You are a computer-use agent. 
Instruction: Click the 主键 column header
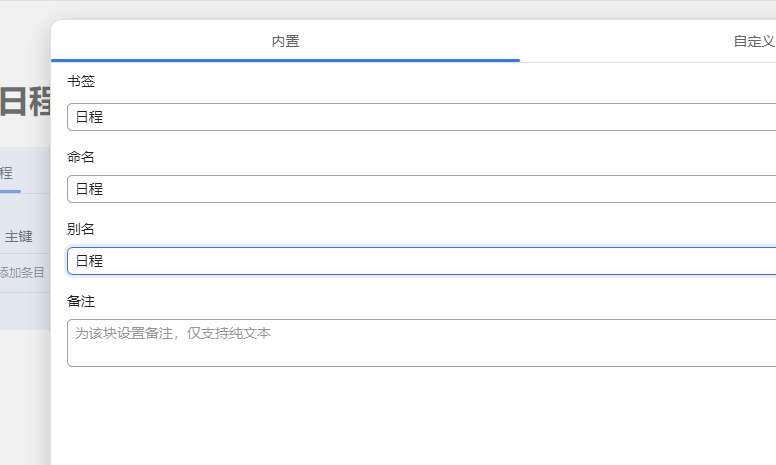tap(19, 237)
